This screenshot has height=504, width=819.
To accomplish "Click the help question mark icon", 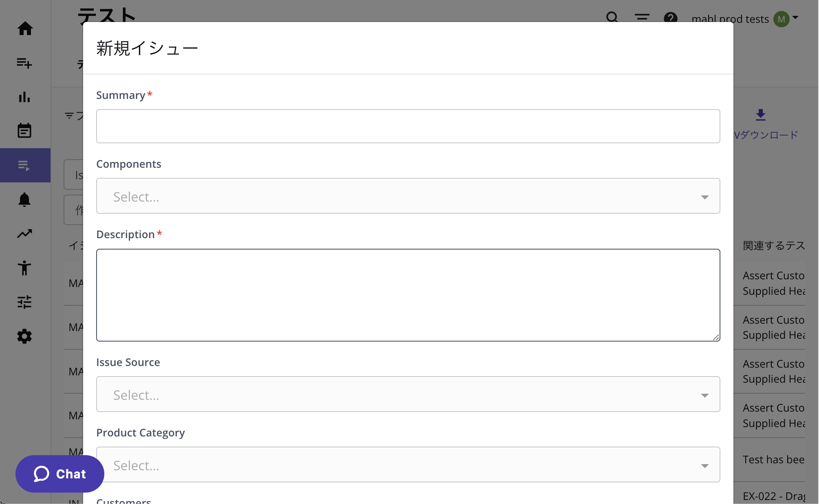I will pyautogui.click(x=670, y=18).
